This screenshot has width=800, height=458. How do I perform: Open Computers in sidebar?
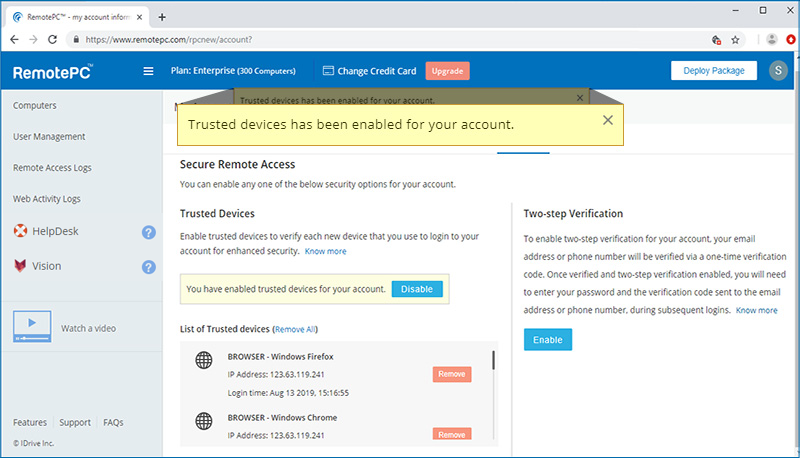point(35,106)
